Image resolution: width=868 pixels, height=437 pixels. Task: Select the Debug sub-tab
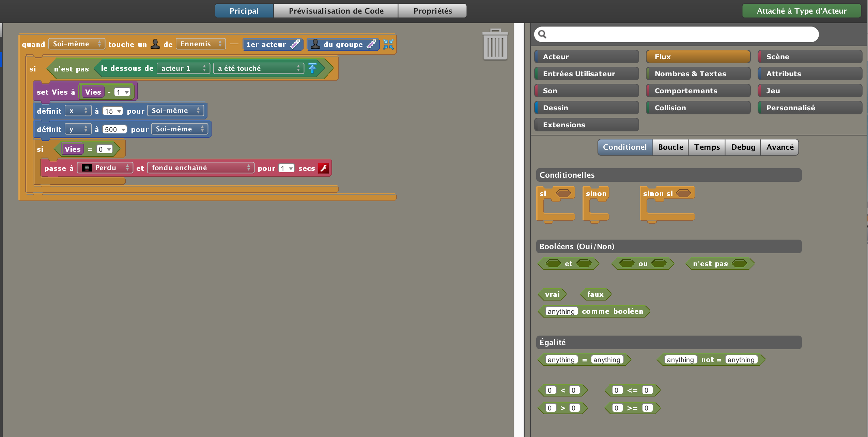tap(743, 147)
